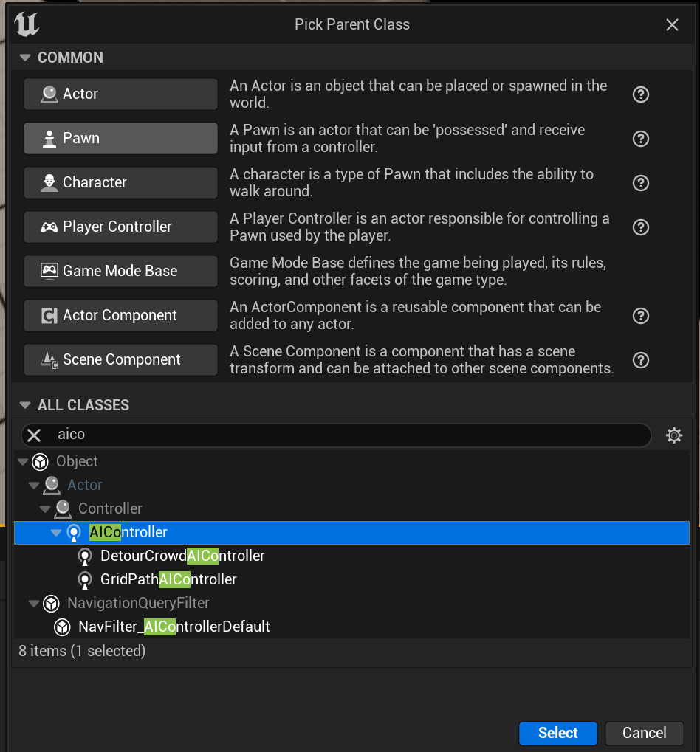Collapse the ALL CLASSES section
The image size is (700, 752).
(x=26, y=405)
